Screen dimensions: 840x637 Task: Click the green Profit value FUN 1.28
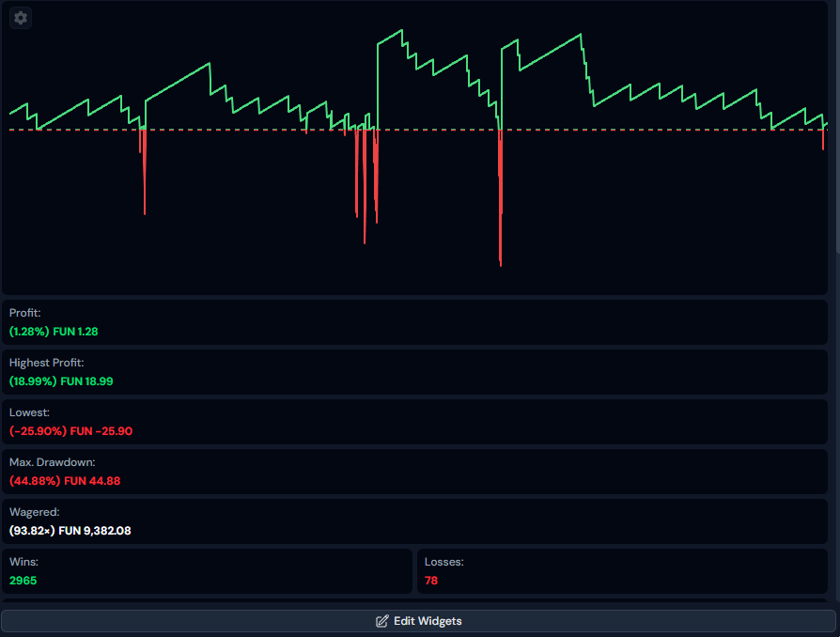[54, 332]
